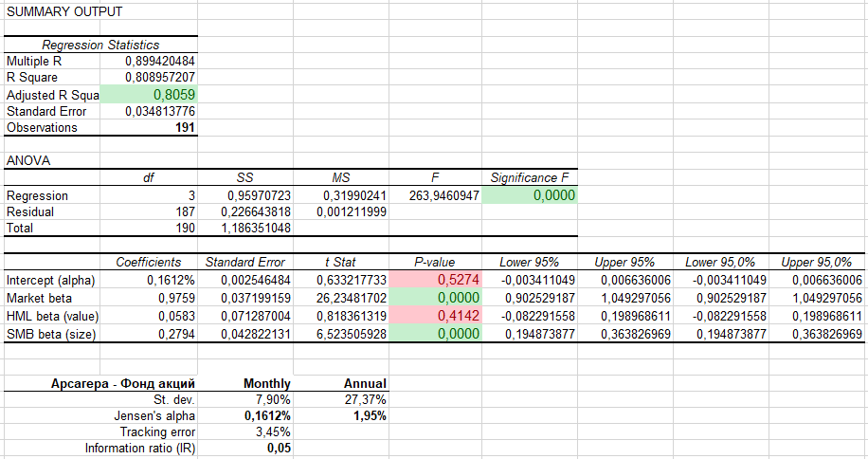Click the Upper 95,0% column header
Image resolution: width=868 pixels, height=459 pixels.
[817, 262]
